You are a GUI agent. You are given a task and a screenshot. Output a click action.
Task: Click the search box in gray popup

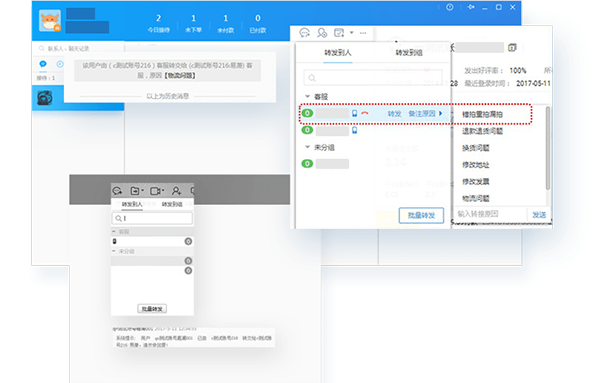[152, 218]
